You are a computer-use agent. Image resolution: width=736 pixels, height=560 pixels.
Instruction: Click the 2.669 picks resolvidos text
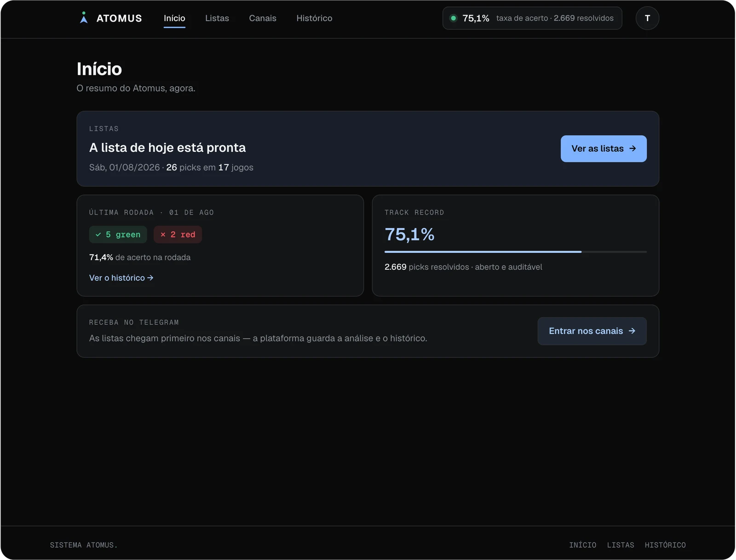tap(427, 267)
